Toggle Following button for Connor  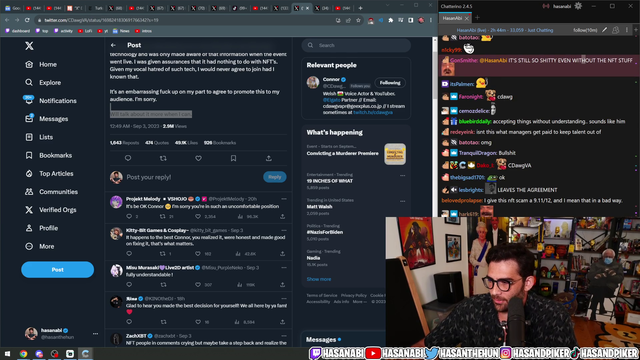(390, 83)
